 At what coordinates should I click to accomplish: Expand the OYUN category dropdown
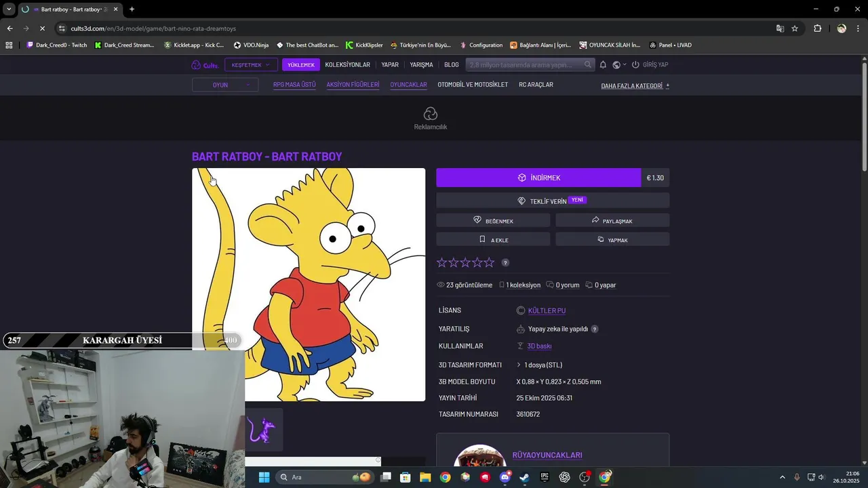[x=225, y=85]
